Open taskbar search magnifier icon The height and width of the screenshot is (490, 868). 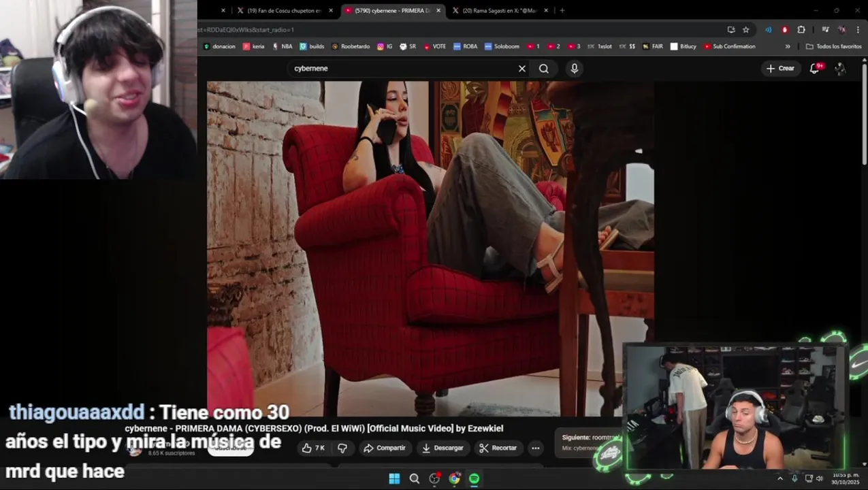(414, 478)
